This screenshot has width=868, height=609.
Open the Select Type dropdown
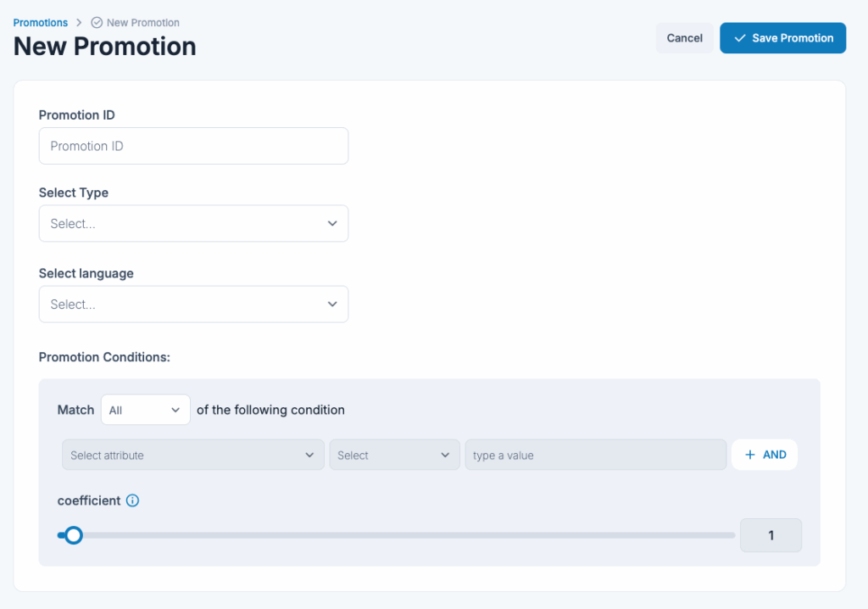[x=193, y=224]
